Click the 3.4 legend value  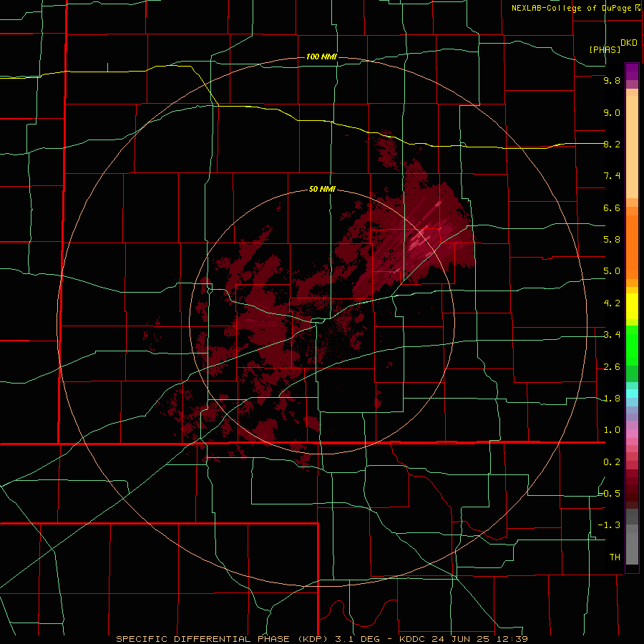click(x=612, y=335)
